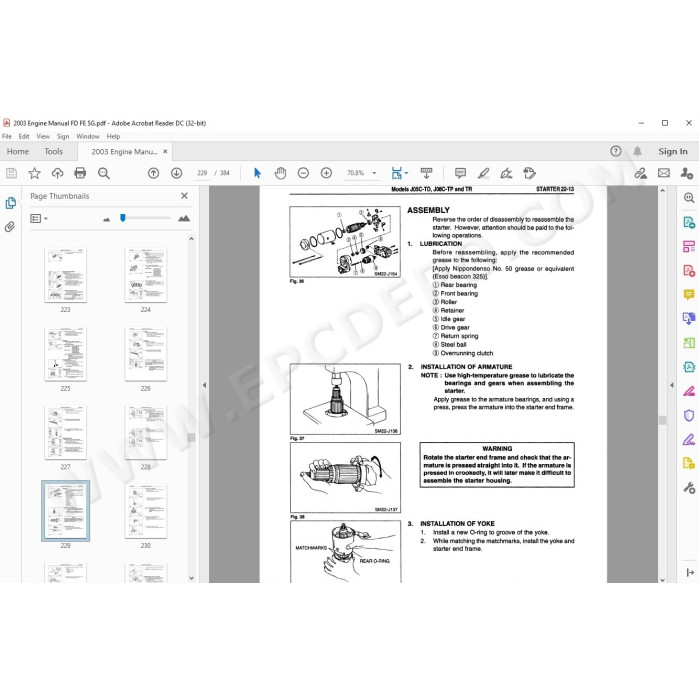Viewport: 700px width, 700px height.
Task: Print the document using the printer icon
Action: tap(80, 173)
